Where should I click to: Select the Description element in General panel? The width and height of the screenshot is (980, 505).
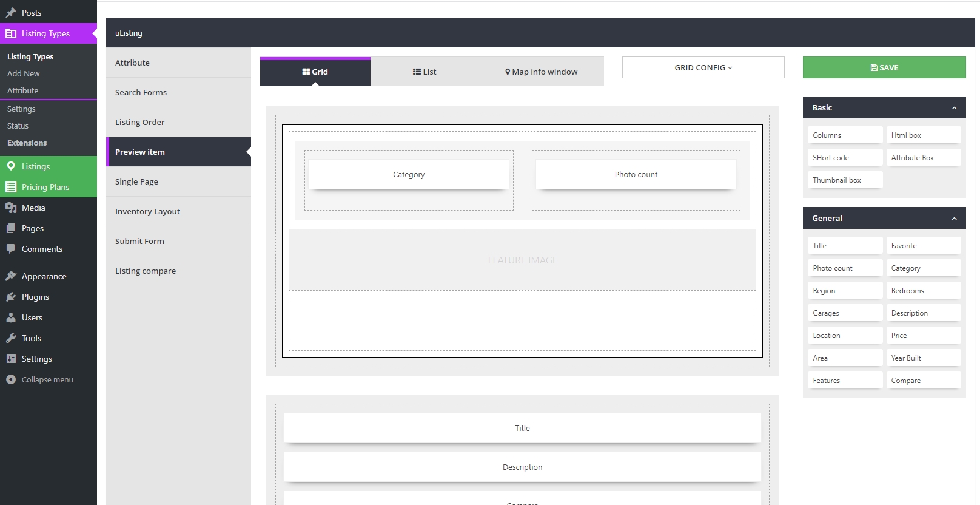coord(924,313)
